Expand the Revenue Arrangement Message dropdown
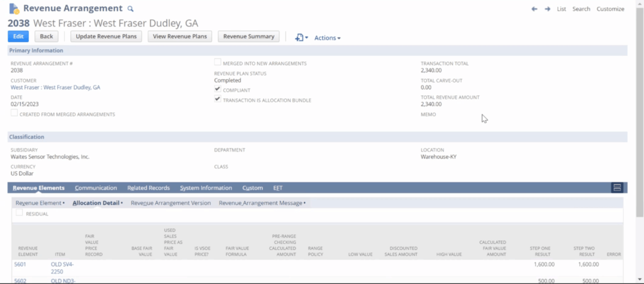Image resolution: width=644 pixels, height=284 pixels. coord(262,203)
